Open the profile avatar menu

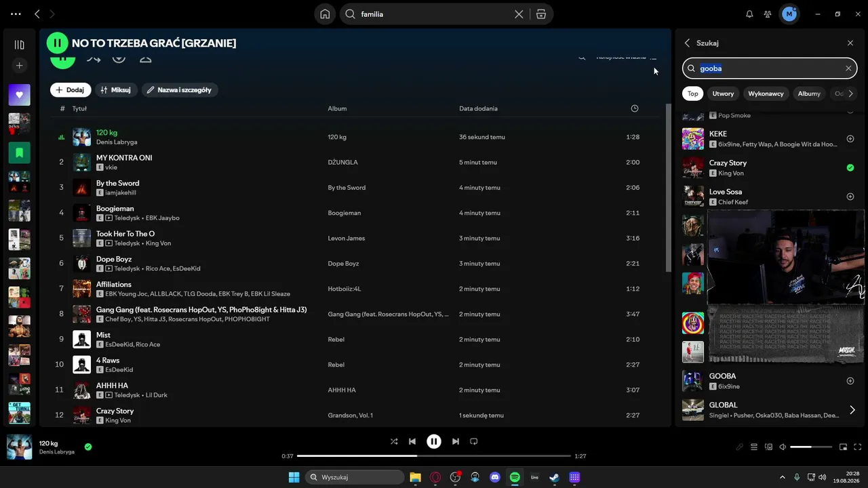[789, 14]
